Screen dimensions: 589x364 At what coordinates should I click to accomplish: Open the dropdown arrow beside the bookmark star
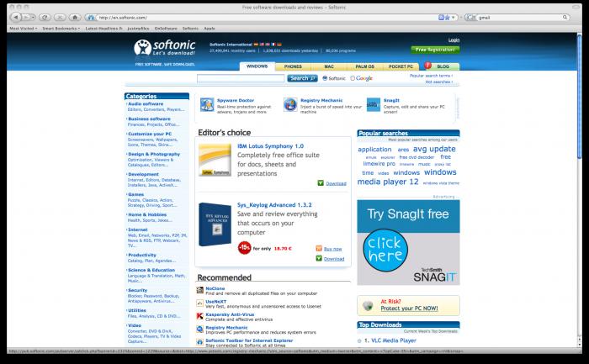point(454,18)
